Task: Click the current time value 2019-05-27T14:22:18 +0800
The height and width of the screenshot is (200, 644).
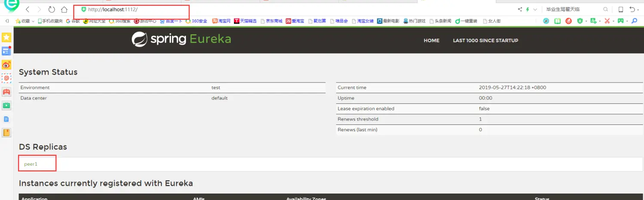Action: [513, 88]
